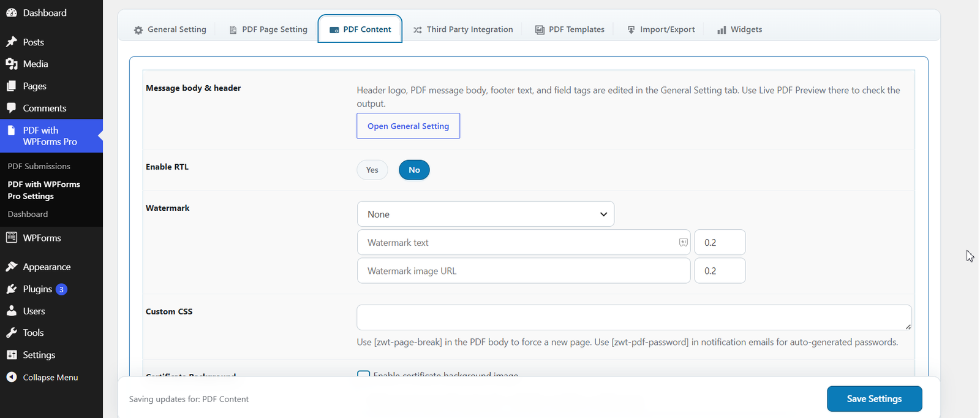
Task: Click the tag icon inside Watermark text field
Action: [683, 243]
